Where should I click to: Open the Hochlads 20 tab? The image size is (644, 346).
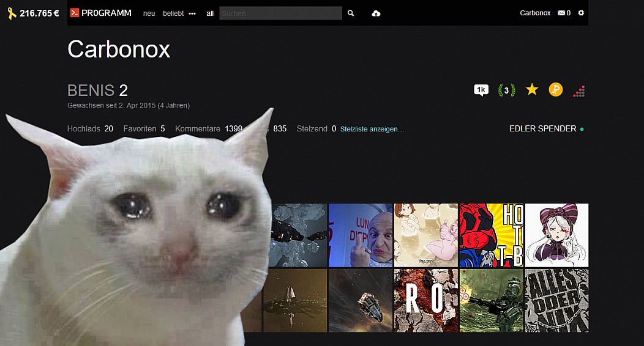point(91,129)
